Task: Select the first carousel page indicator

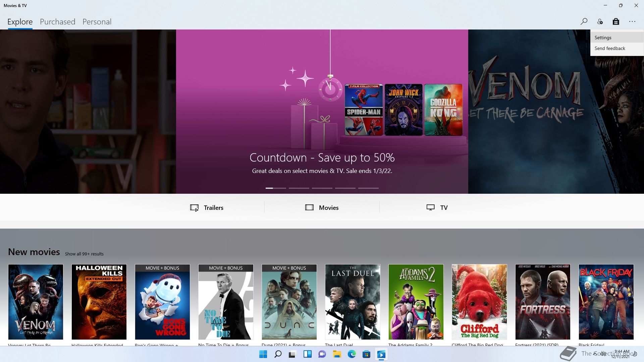Action: (x=276, y=188)
